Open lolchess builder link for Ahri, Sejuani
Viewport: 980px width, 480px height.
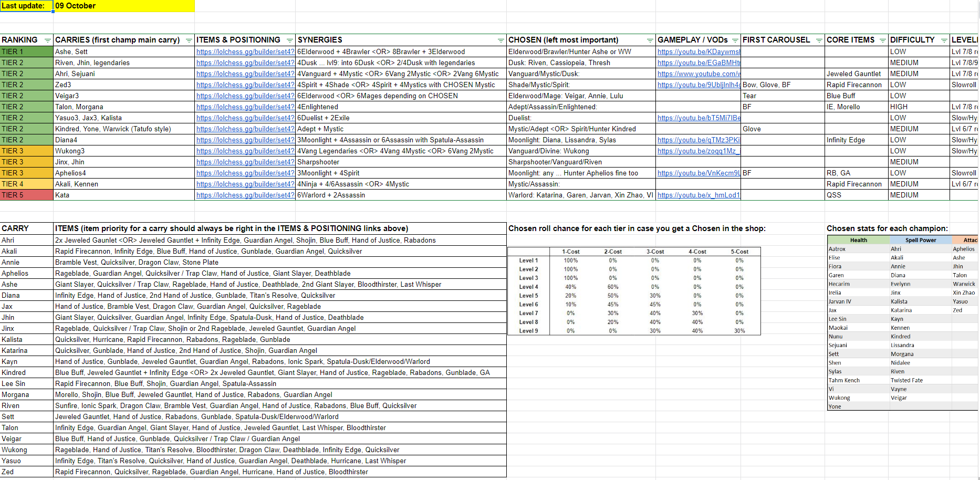coord(245,74)
